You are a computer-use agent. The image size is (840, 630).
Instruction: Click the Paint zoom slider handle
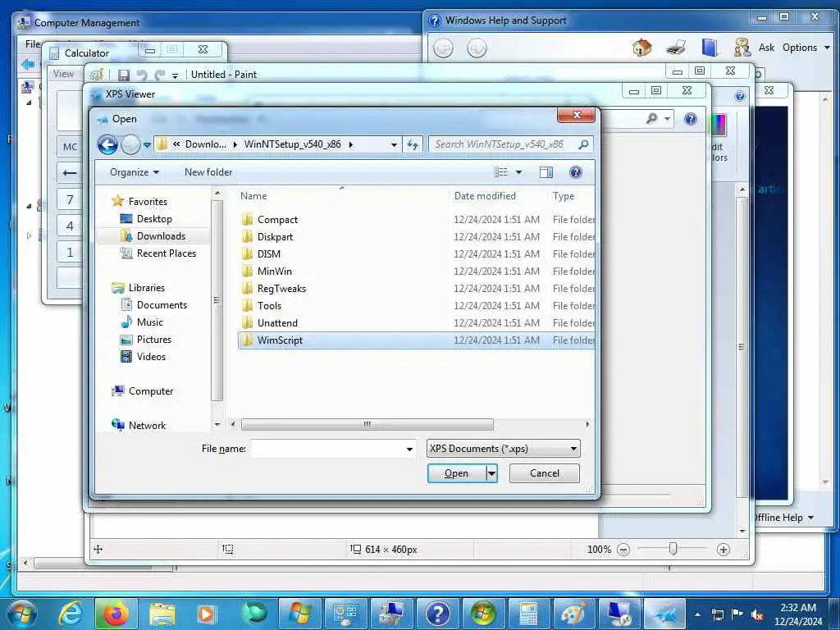[673, 549]
